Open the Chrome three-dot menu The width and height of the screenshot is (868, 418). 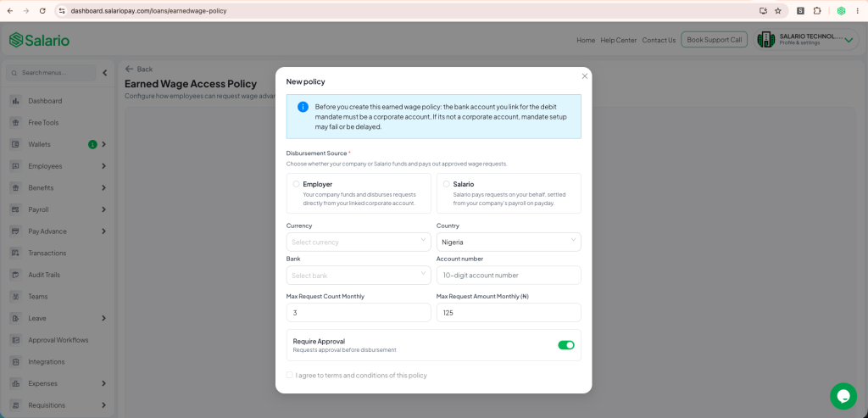(857, 10)
